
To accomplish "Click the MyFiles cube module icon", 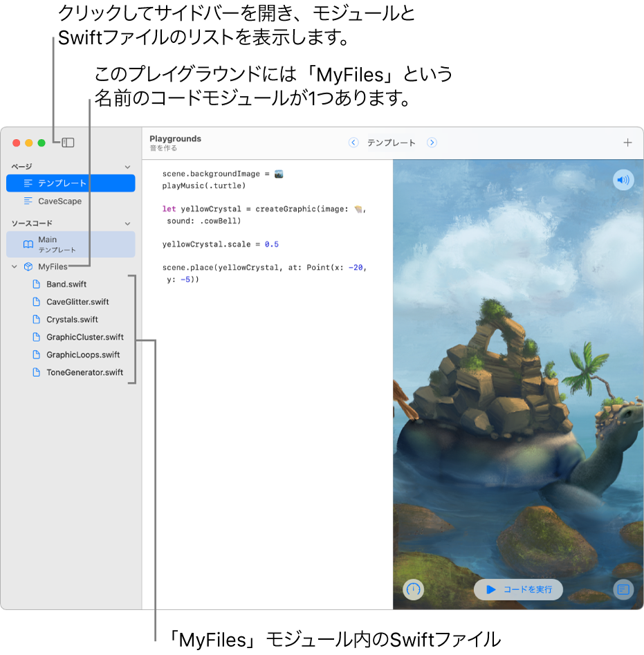I will coord(28,266).
